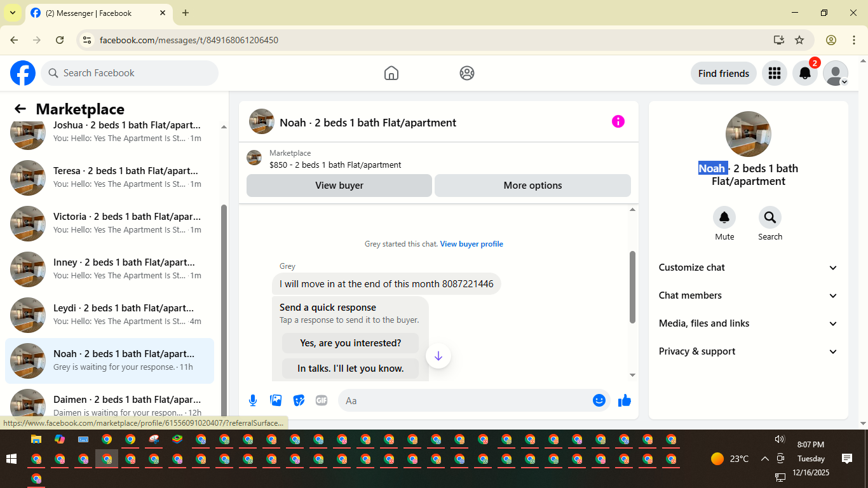Choose a sticker using the sticker icon
868x488 pixels.
299,400
